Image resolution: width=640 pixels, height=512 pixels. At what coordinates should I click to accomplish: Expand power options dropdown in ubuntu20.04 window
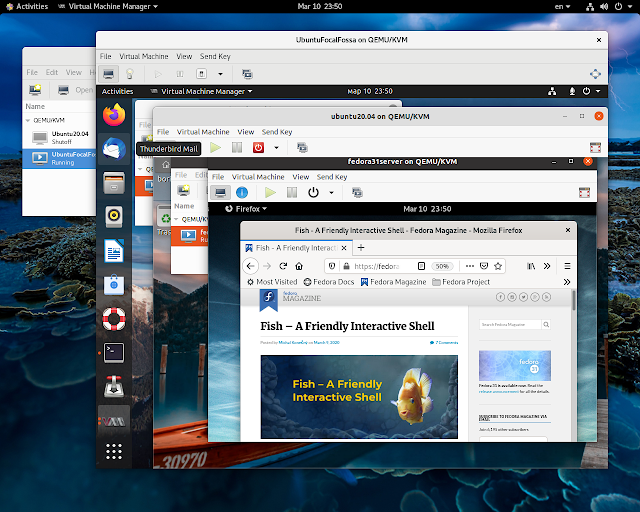click(x=276, y=147)
